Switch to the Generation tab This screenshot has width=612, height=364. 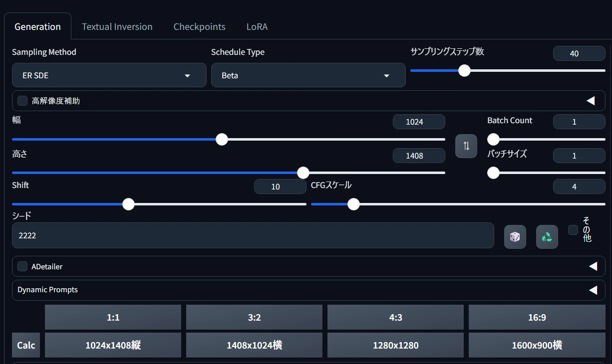pos(37,26)
